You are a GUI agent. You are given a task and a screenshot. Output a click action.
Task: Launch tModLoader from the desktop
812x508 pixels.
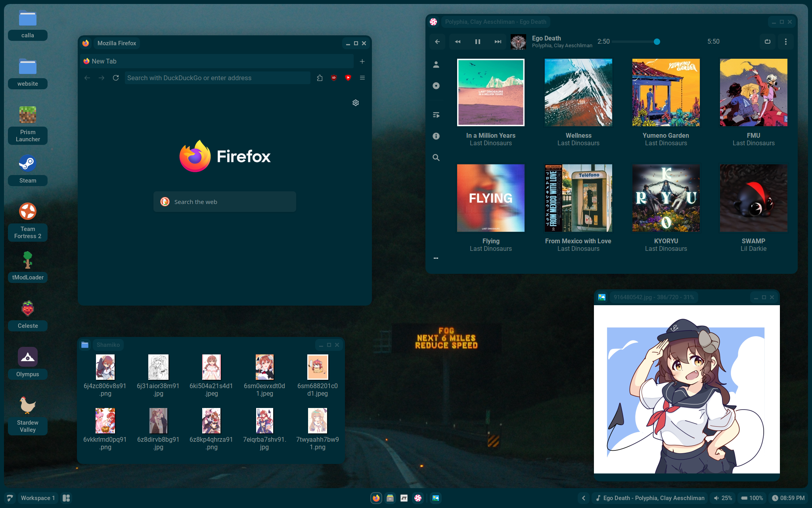(28, 267)
